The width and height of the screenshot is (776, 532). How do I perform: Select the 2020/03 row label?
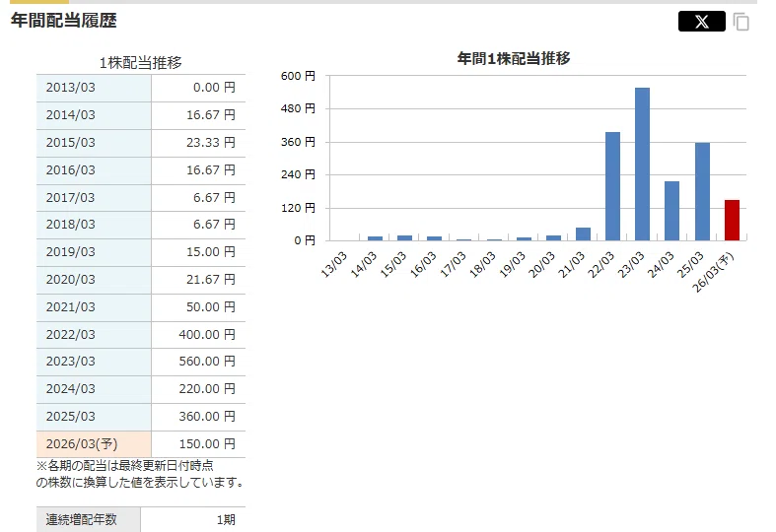click(94, 280)
